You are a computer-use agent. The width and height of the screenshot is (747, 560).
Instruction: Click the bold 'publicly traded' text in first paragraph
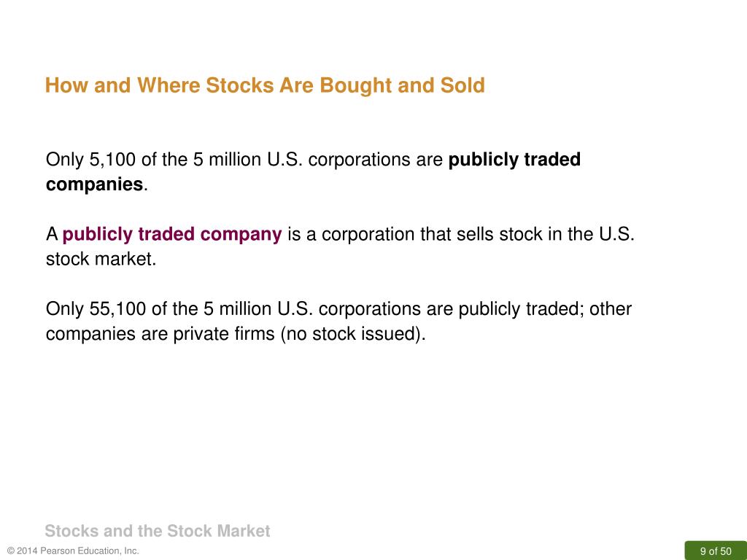point(514,160)
